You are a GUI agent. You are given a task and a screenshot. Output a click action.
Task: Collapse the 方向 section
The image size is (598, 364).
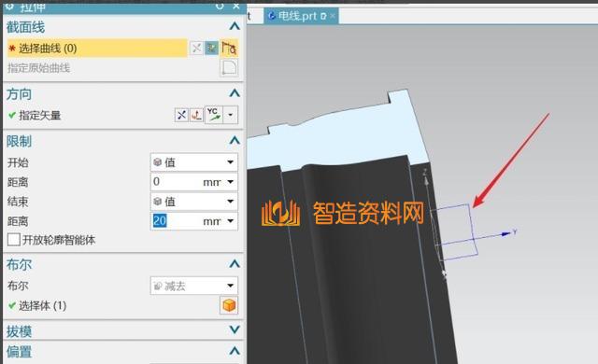point(235,93)
